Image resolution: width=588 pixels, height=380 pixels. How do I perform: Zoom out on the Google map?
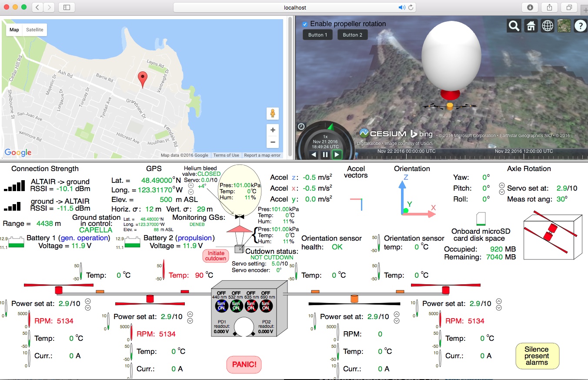[x=273, y=142]
